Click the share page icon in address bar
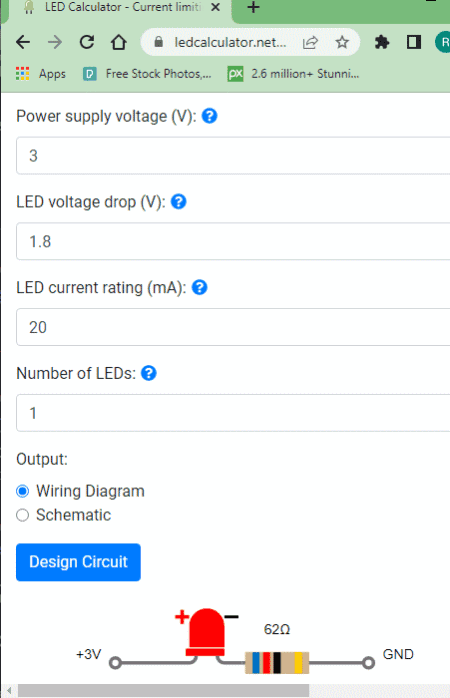The image size is (450, 698). [310, 42]
